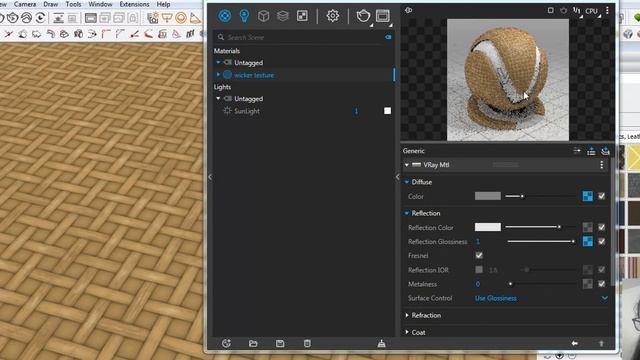
Task: Toggle the Reflection Color texture checkbox
Action: click(602, 227)
